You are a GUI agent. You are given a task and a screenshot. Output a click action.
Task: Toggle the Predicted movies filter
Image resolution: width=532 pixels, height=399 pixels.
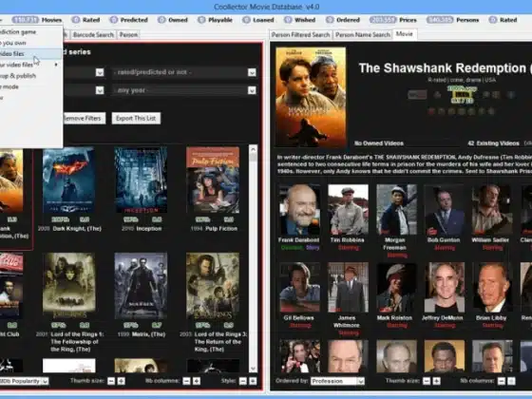coord(129,20)
